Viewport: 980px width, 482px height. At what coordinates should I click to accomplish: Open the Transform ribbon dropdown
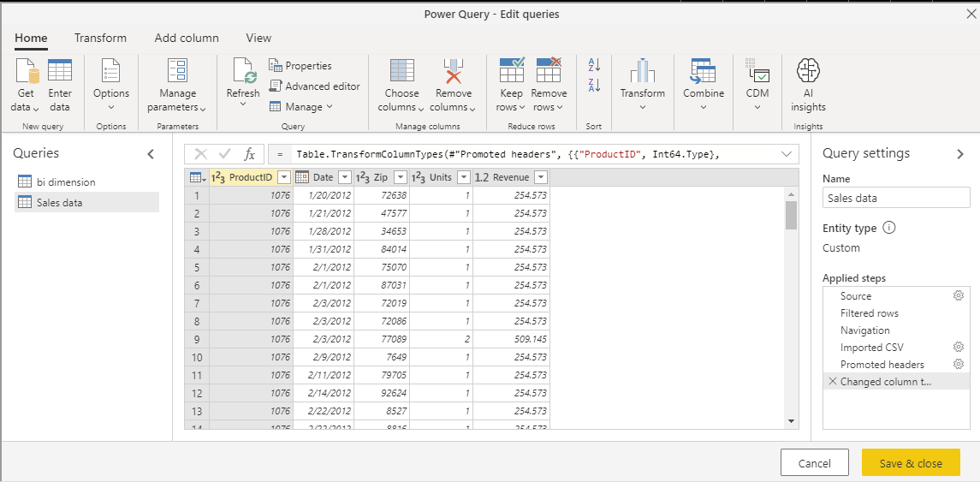[643, 85]
